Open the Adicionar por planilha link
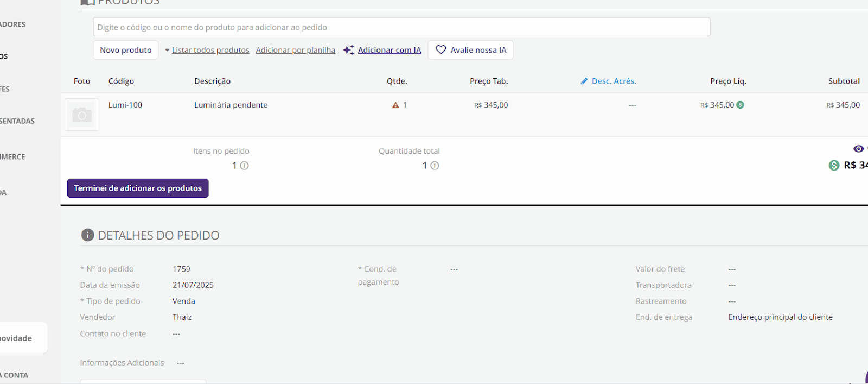This screenshot has width=868, height=384. pyautogui.click(x=295, y=50)
